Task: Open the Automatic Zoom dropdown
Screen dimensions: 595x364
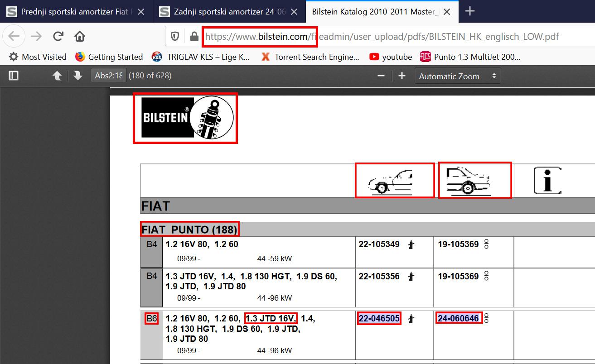Action: pyautogui.click(x=458, y=76)
